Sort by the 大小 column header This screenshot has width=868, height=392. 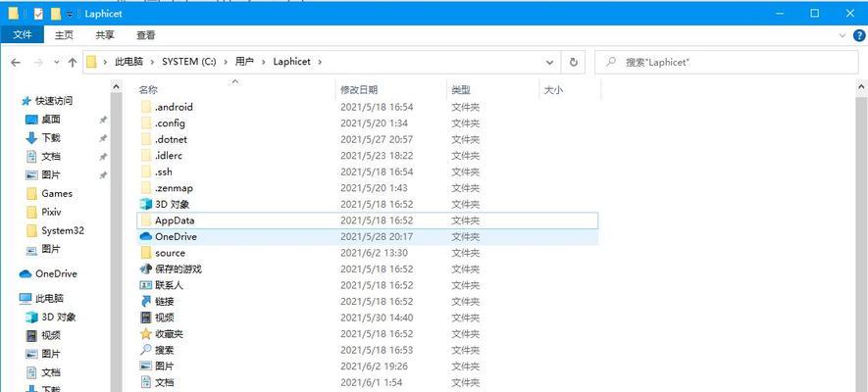553,89
